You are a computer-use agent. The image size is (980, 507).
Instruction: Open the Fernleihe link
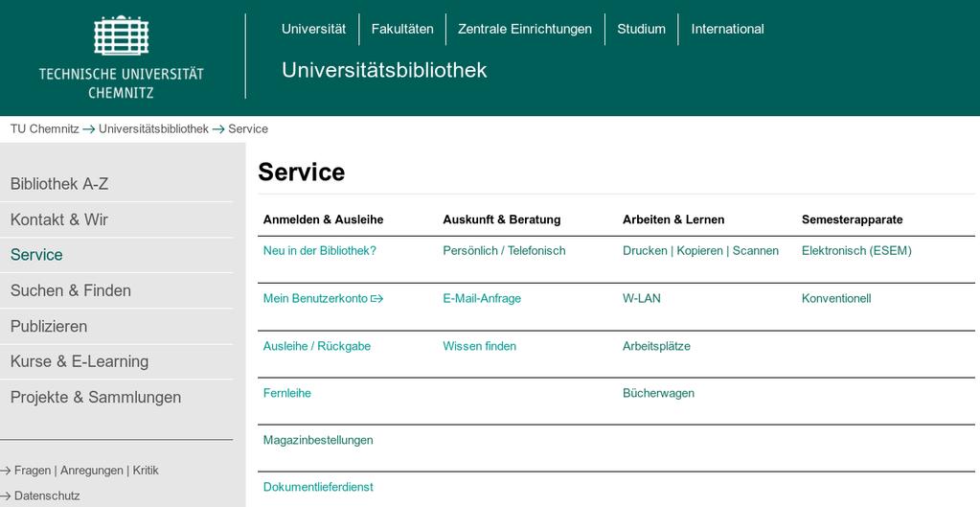286,393
